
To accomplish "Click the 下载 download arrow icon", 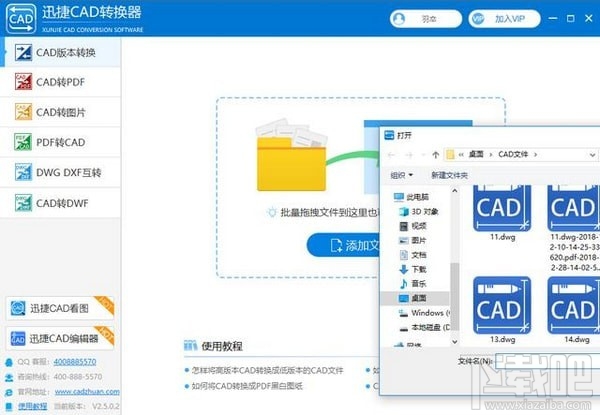I will click(x=403, y=269).
